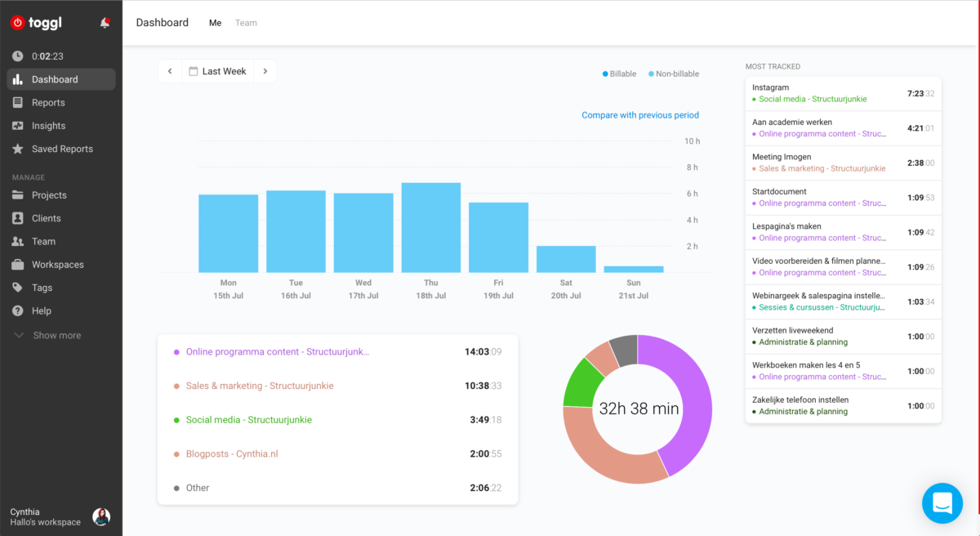The width and height of the screenshot is (980, 536).
Task: Open Clients in the sidebar
Action: 46,218
